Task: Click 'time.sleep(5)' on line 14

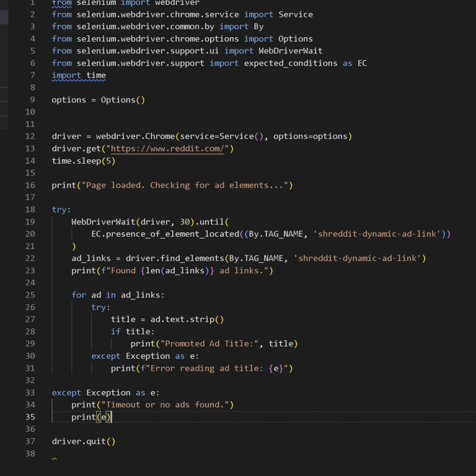Action: point(84,161)
